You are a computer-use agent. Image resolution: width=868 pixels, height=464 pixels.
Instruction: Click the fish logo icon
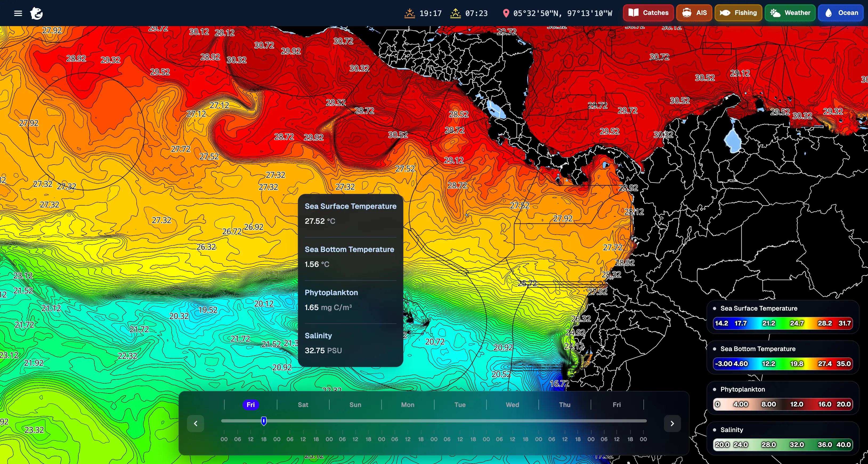[36, 13]
